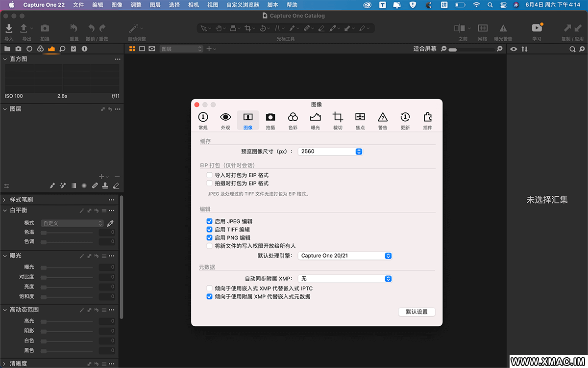
Task: Click the 默认设置 button
Action: 416,312
